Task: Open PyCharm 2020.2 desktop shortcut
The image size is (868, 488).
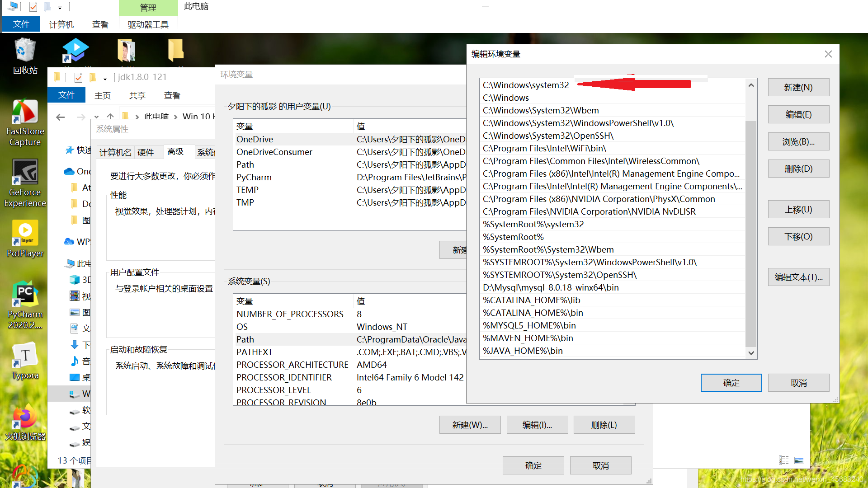Action: pos(25,305)
